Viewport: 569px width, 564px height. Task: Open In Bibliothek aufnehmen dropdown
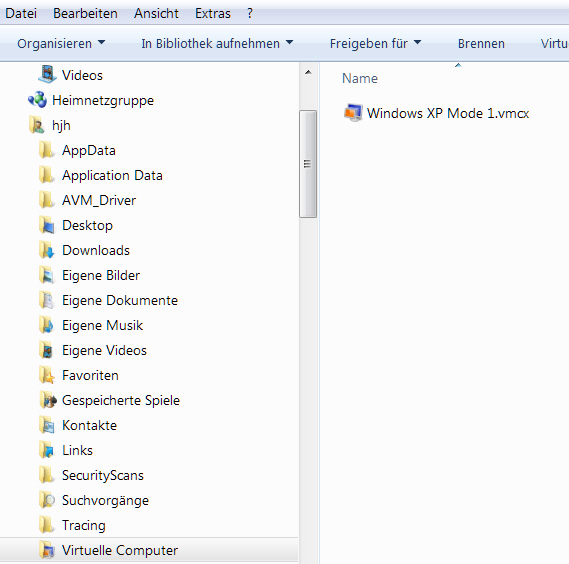pyautogui.click(x=217, y=44)
